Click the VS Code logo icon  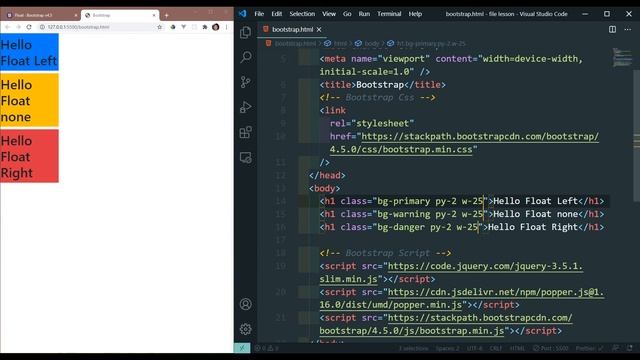click(x=242, y=13)
